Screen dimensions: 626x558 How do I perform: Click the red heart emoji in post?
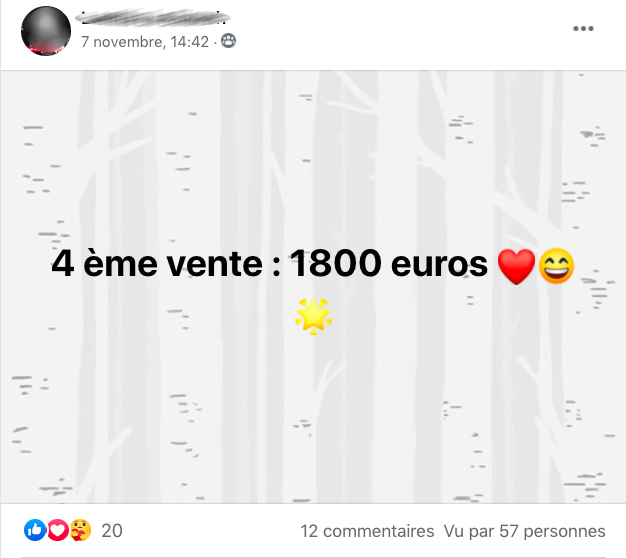point(517,267)
